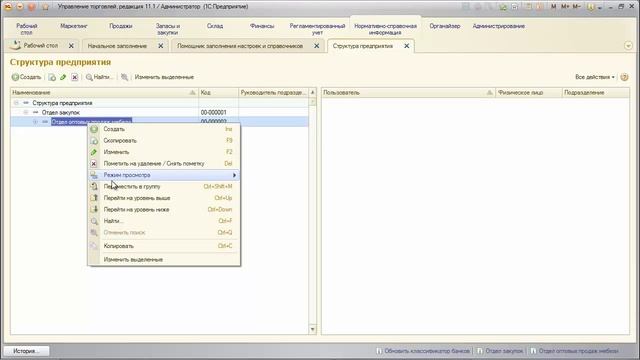Click the Код column header

click(218, 93)
